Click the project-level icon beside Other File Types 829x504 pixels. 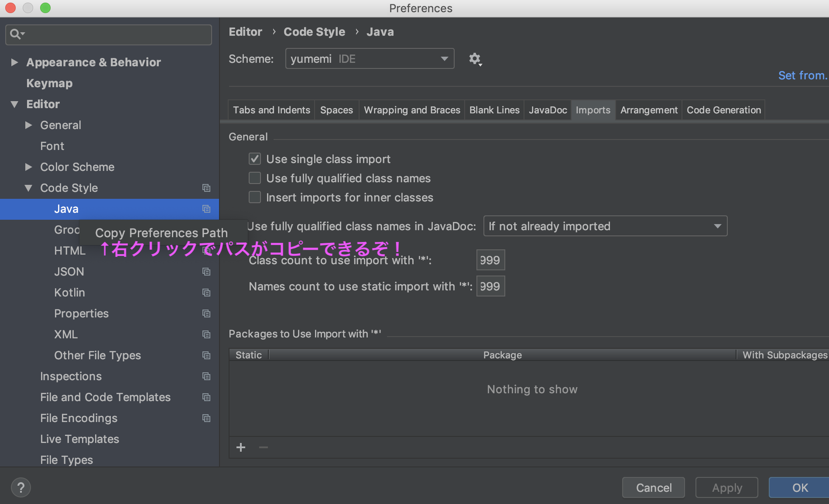point(206,355)
